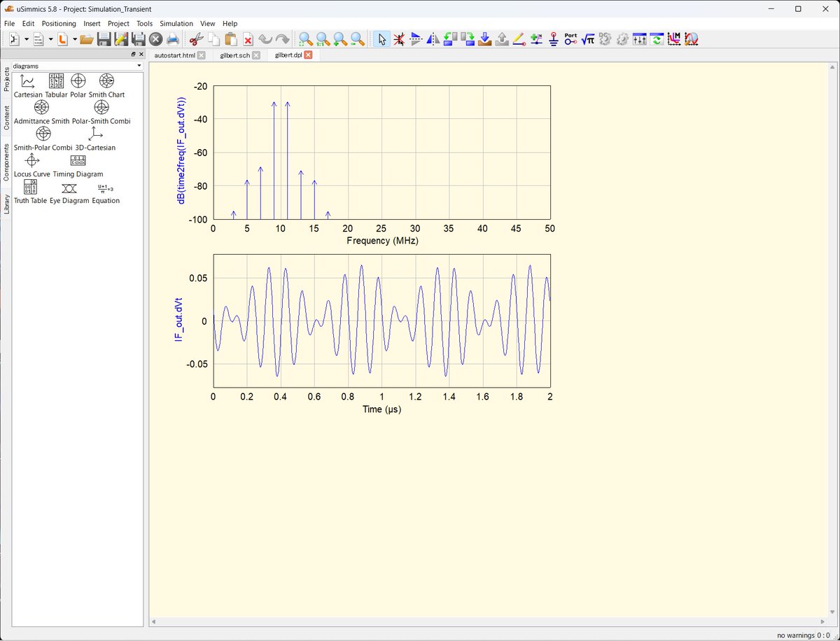The image size is (840, 641).
Task: Save all documents with the save-all icon
Action: coord(136,40)
